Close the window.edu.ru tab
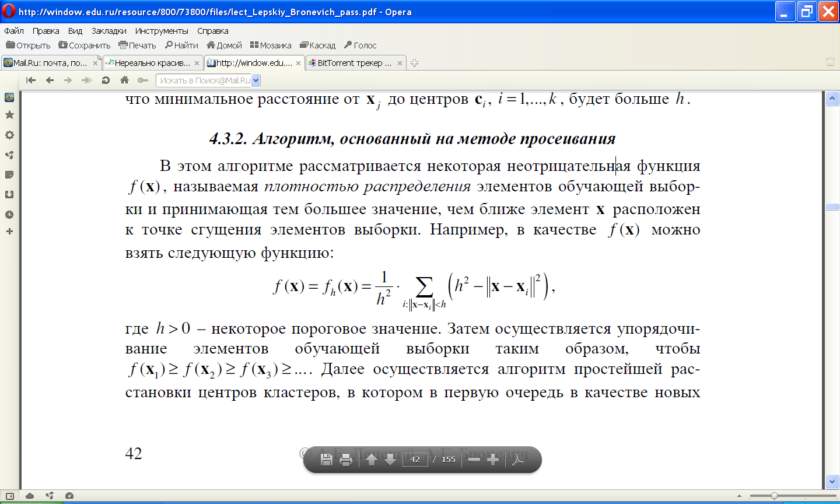Screen dimensions: 840x504 pyautogui.click(x=299, y=63)
